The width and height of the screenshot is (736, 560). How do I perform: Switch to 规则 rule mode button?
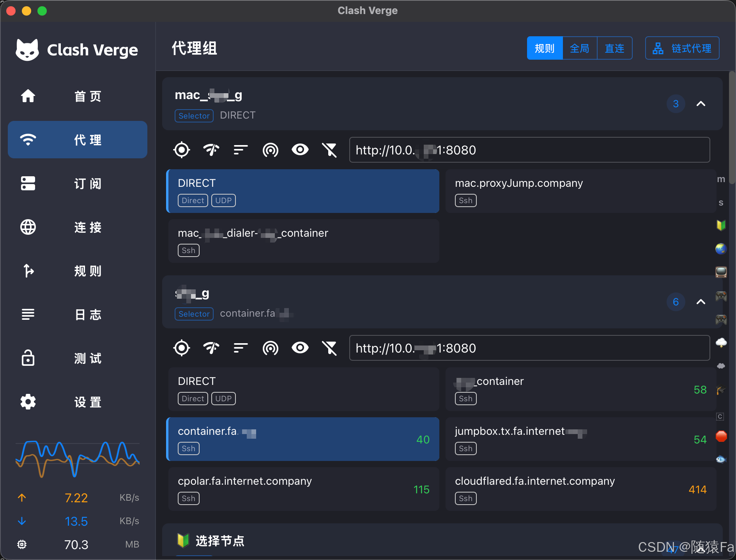pos(545,48)
